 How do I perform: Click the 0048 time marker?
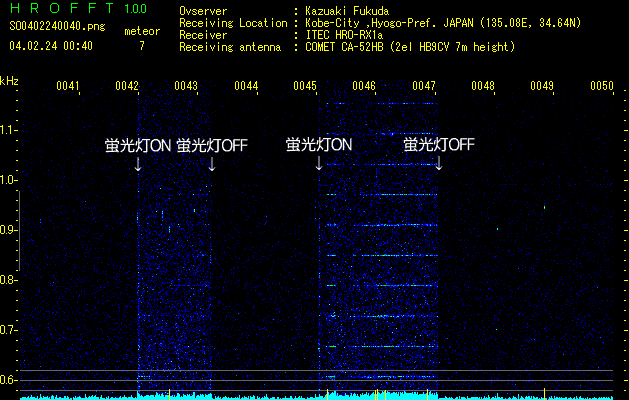point(483,86)
